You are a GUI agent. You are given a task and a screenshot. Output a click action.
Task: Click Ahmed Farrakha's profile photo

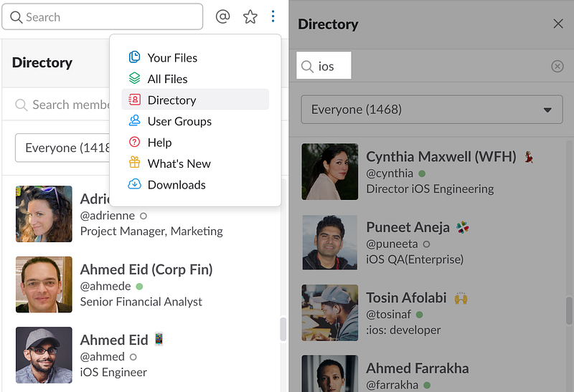click(330, 373)
